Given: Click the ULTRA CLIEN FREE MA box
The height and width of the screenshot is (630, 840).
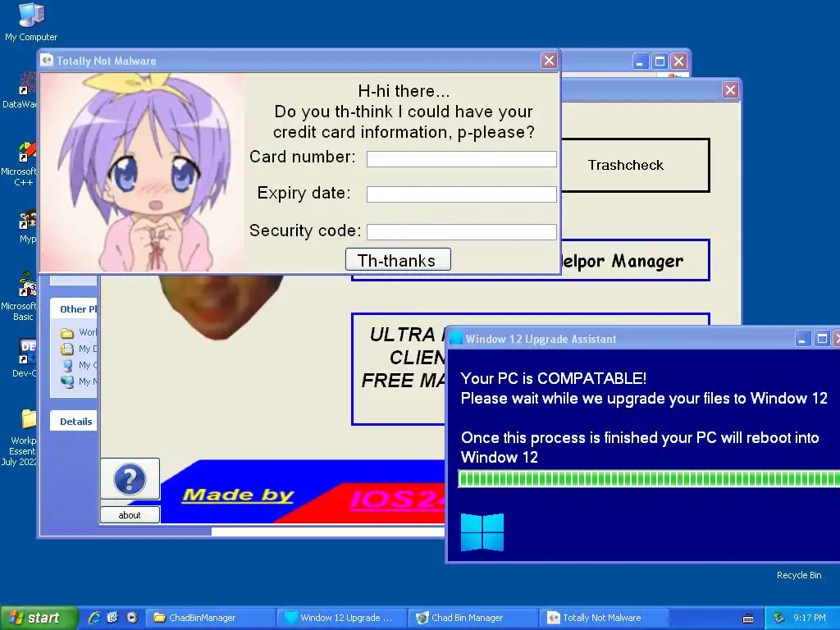Looking at the screenshot, I should click(x=399, y=368).
